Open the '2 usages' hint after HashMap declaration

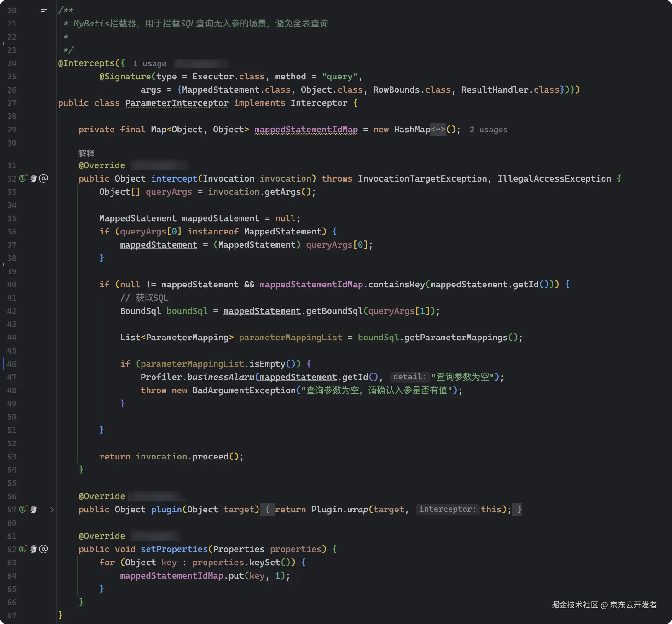488,130
